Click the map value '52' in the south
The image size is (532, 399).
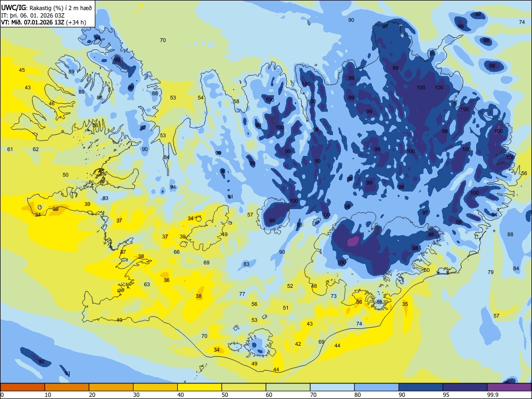coord(290,286)
